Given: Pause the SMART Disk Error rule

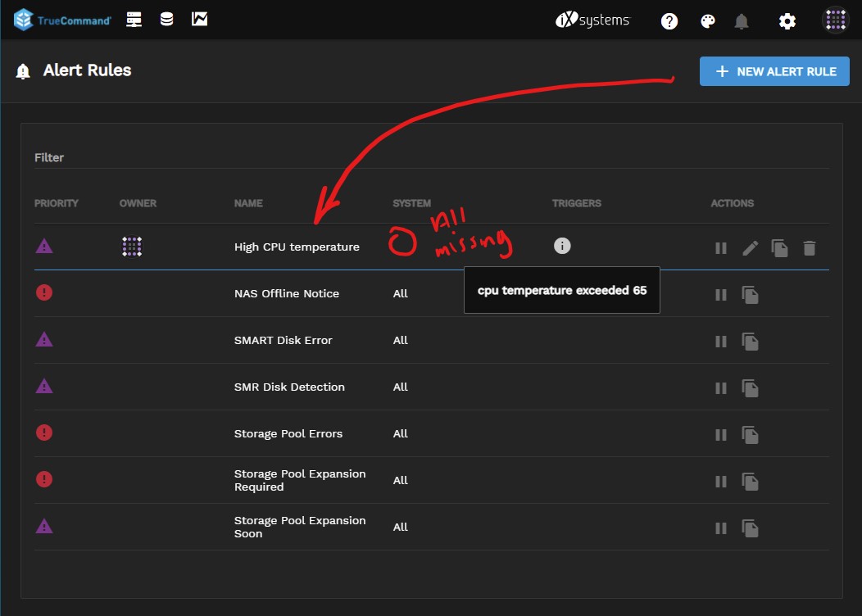Looking at the screenshot, I should [x=721, y=342].
